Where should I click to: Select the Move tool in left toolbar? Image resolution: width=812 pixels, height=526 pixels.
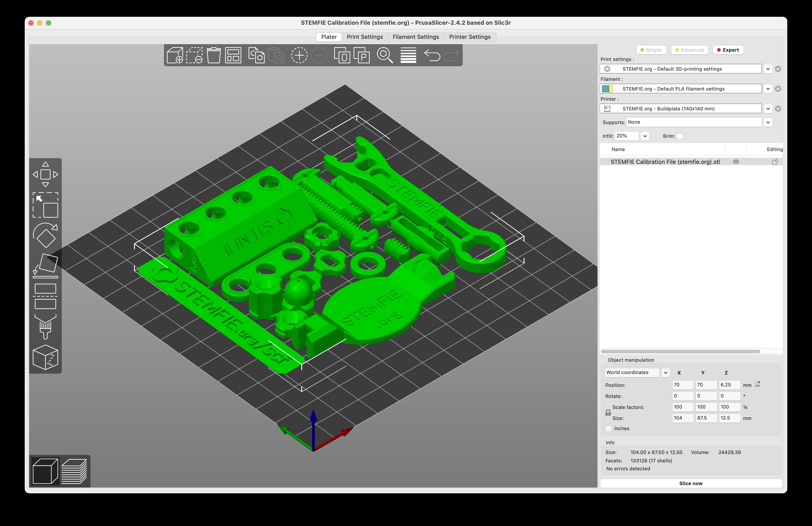(45, 174)
